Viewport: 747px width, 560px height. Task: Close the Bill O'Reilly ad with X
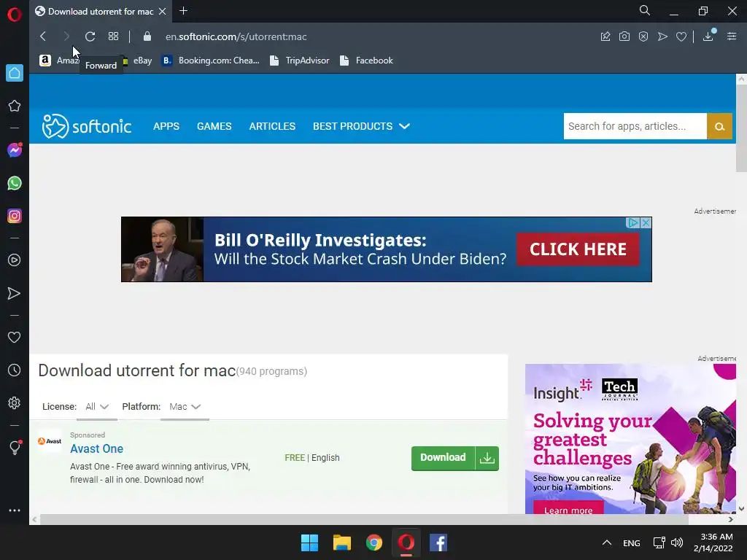[x=646, y=223]
